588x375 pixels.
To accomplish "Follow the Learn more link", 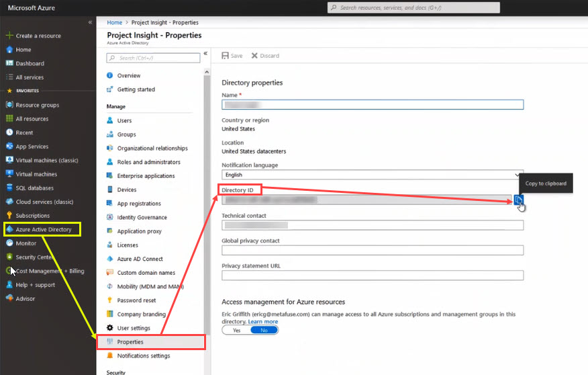I will 263,322.
